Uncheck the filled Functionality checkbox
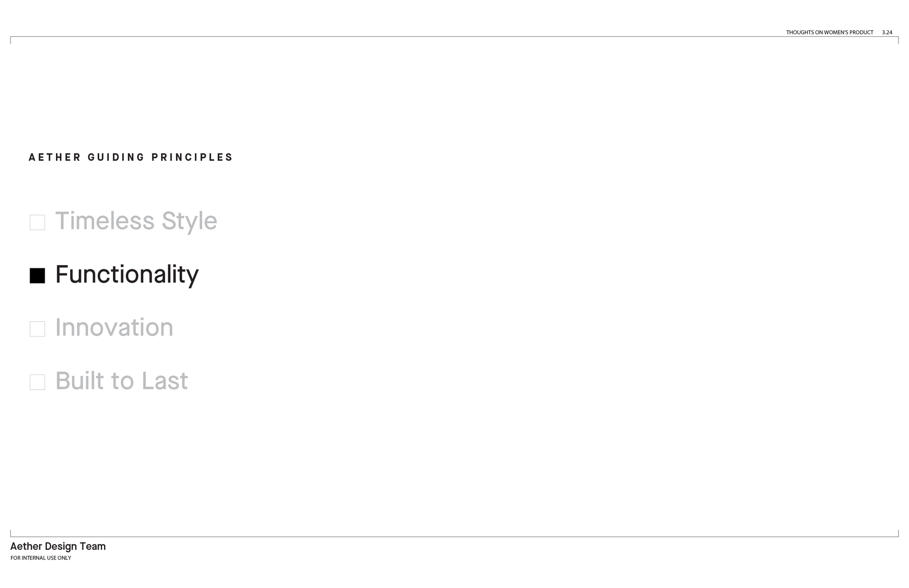This screenshot has width=909, height=588. click(x=37, y=276)
